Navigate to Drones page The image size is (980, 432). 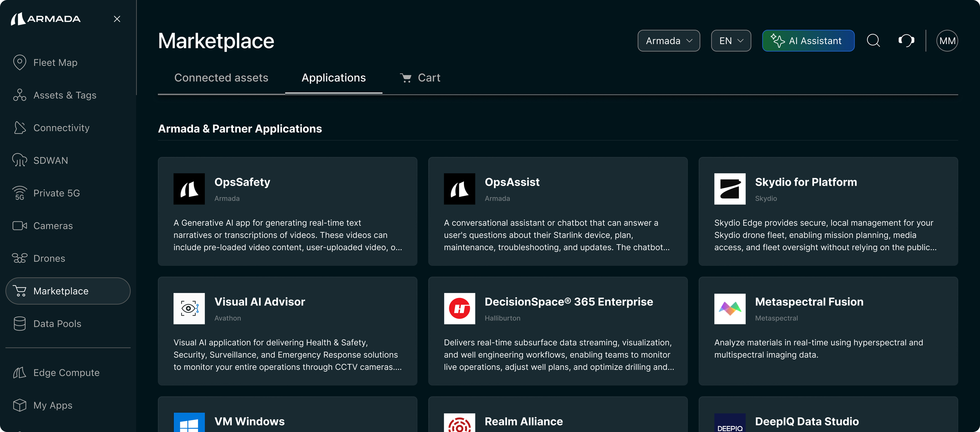click(49, 258)
